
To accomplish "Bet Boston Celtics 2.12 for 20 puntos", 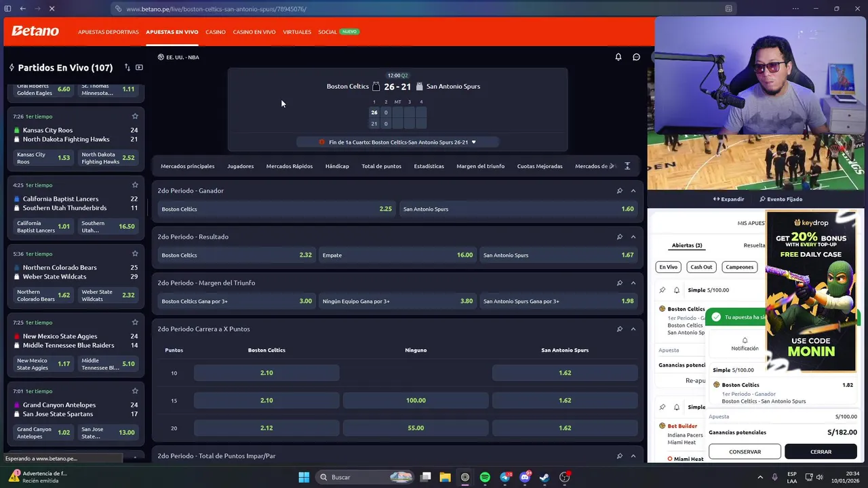I will (x=267, y=428).
